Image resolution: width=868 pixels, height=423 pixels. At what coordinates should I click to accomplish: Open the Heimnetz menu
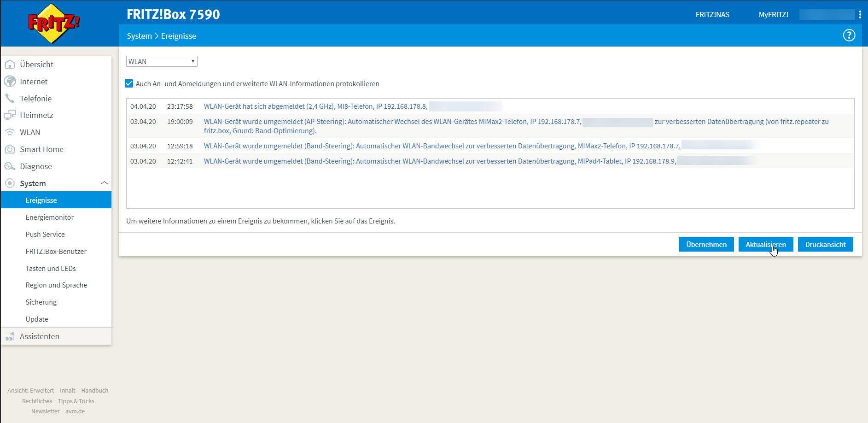click(36, 115)
